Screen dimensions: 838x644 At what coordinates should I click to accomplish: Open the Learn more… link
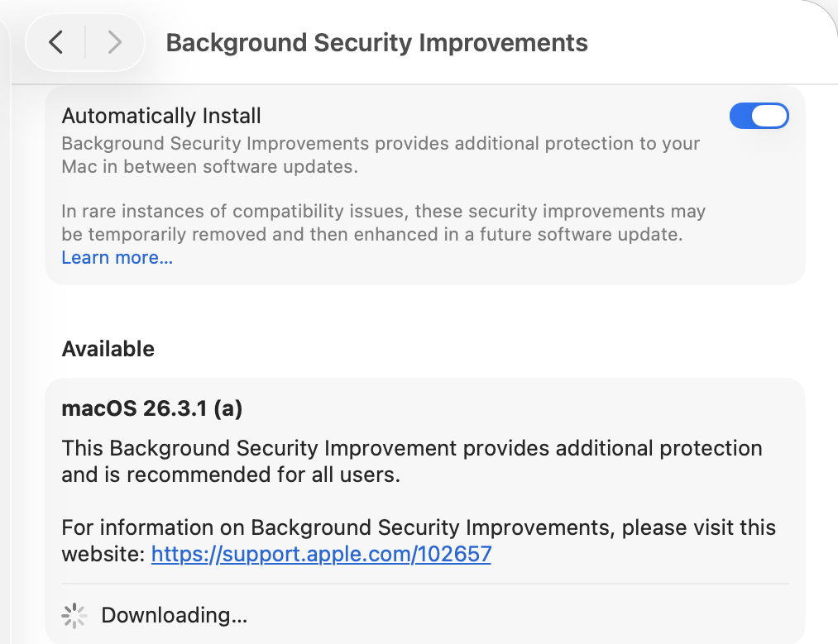coord(117,257)
